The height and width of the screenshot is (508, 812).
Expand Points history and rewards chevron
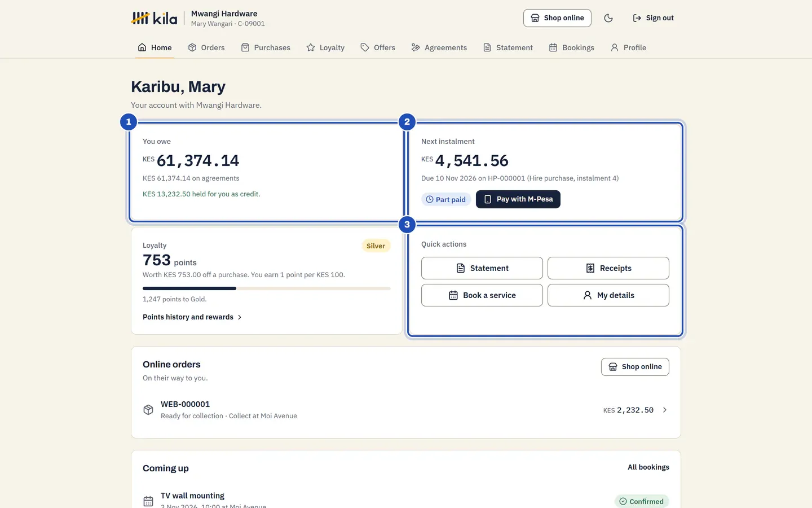coord(240,317)
